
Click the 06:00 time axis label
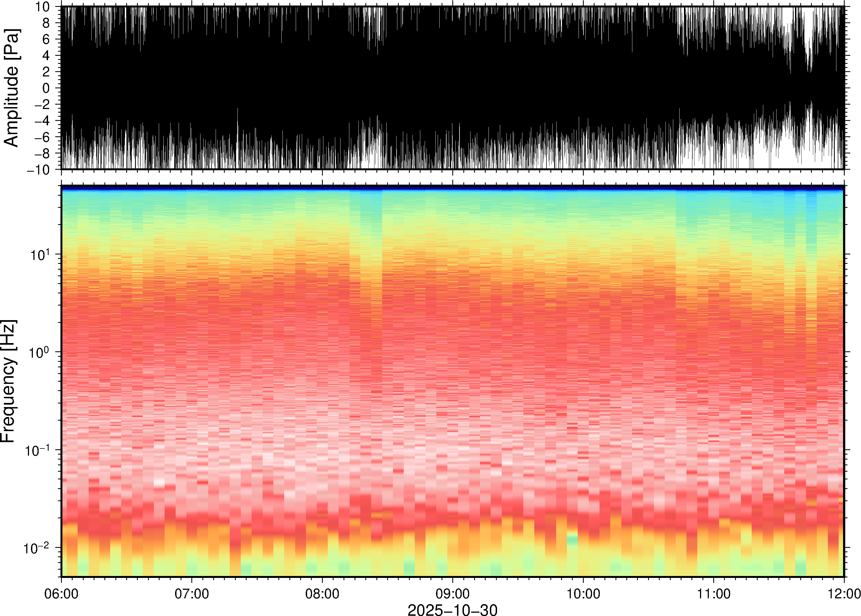coord(61,594)
